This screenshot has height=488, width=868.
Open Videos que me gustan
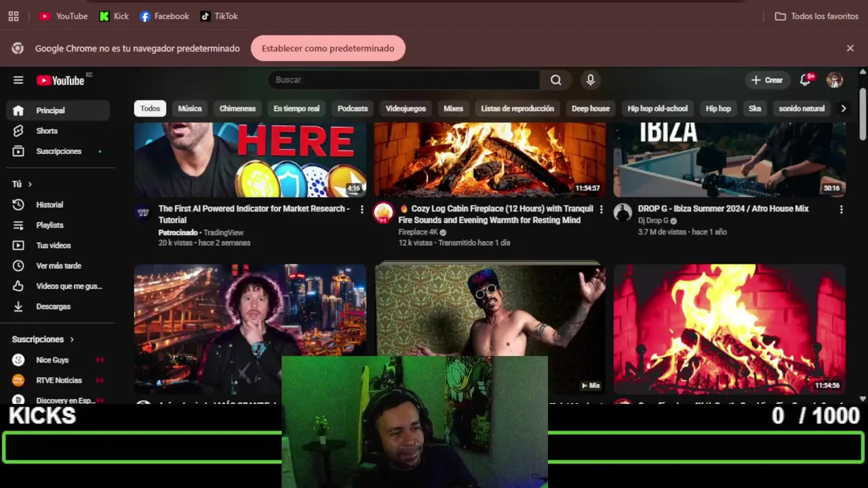tap(58, 286)
